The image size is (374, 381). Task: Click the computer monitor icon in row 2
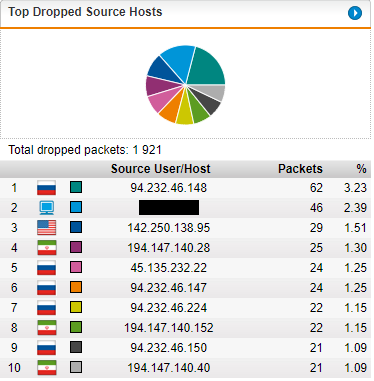tap(46, 208)
